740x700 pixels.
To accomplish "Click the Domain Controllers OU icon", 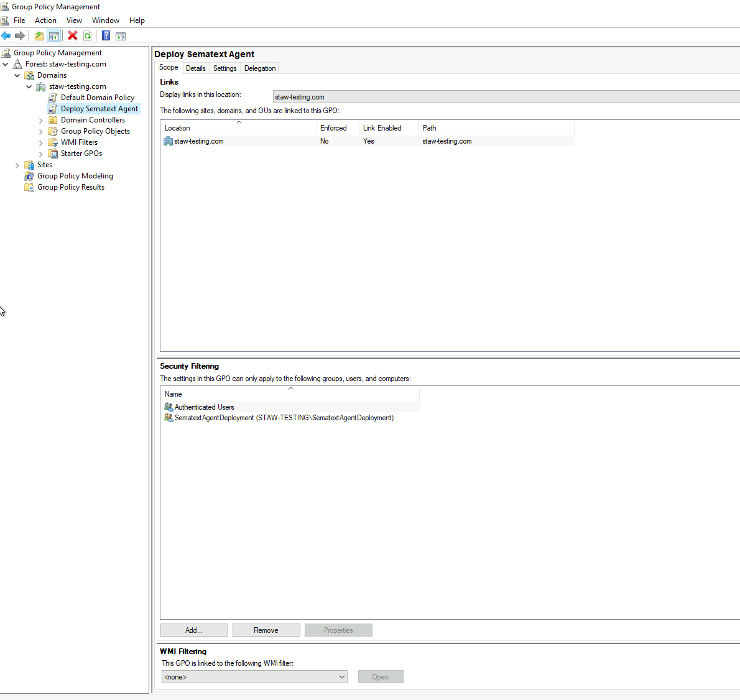I will point(53,120).
